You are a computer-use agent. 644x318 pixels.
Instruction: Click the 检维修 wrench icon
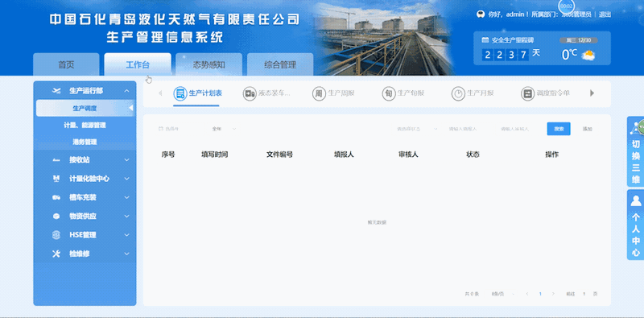(x=56, y=254)
